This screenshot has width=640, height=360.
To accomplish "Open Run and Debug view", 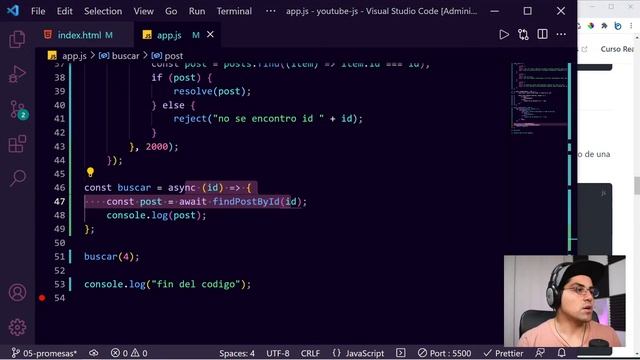I will tap(17, 74).
